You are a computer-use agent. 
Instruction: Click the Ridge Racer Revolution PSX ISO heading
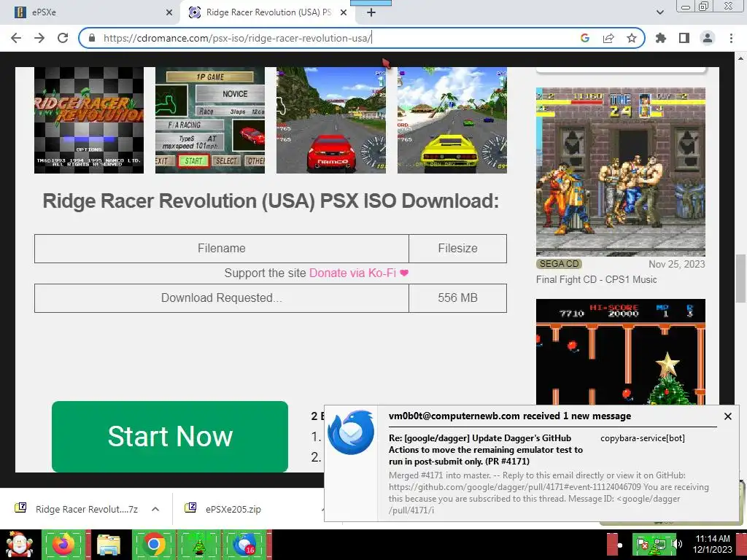[x=271, y=201]
